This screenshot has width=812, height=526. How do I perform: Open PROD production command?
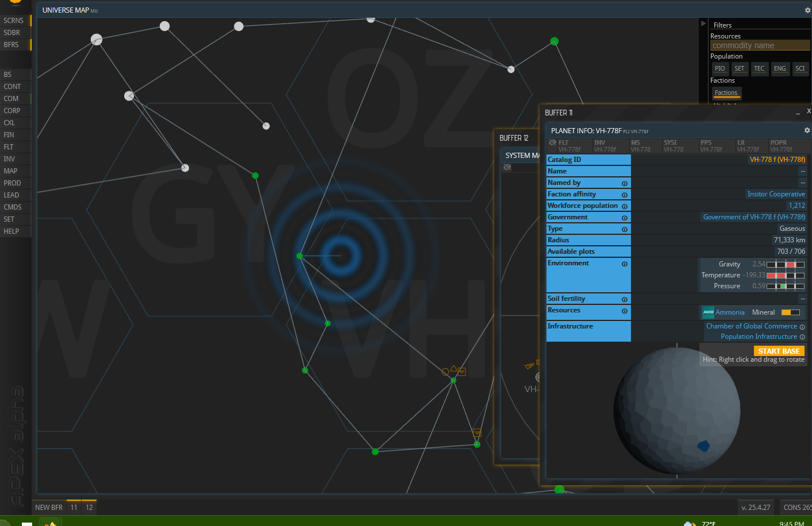pos(16,183)
